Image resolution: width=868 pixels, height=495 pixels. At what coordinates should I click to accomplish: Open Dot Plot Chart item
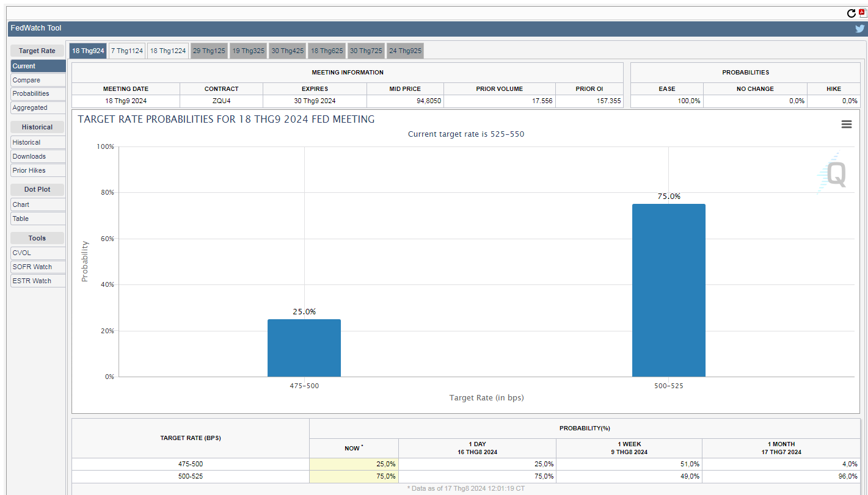pyautogui.click(x=38, y=204)
